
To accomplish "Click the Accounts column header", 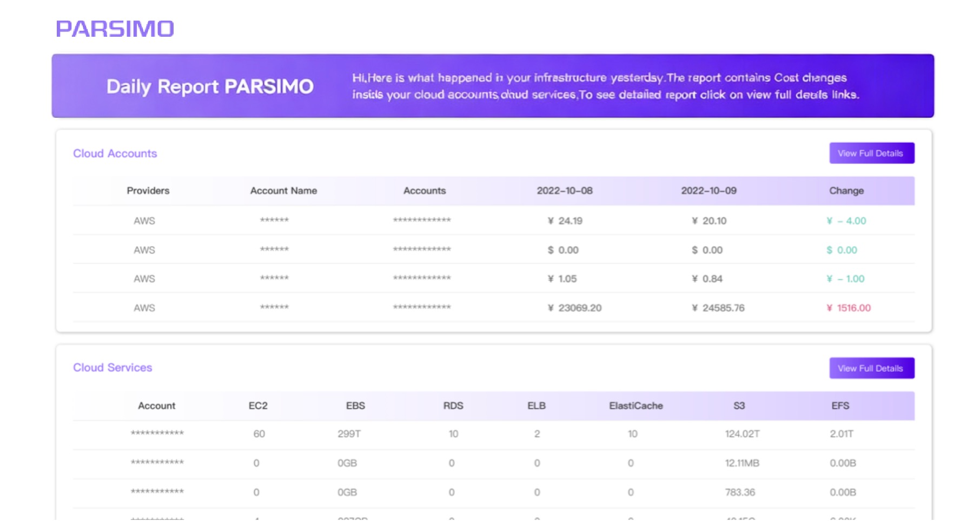I will [425, 191].
